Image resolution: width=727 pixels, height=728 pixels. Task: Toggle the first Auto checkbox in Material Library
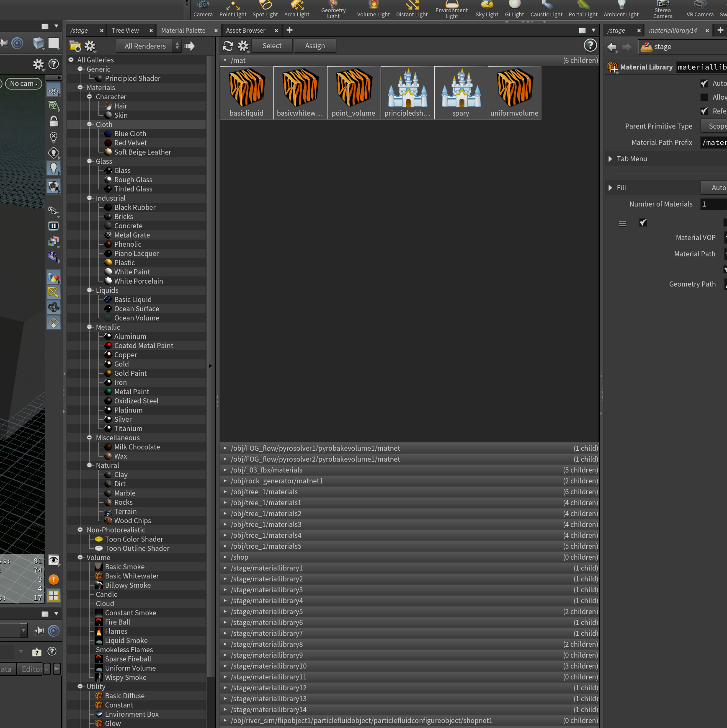tap(704, 83)
